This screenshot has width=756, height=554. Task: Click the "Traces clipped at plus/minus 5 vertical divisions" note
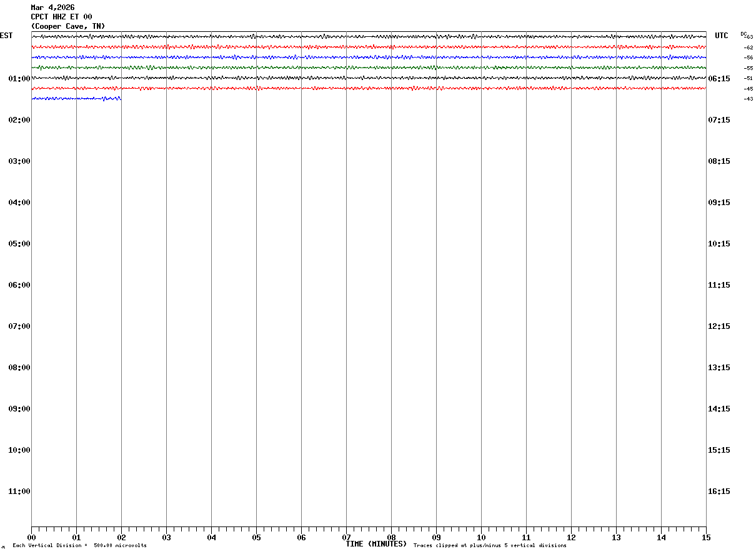490,546
